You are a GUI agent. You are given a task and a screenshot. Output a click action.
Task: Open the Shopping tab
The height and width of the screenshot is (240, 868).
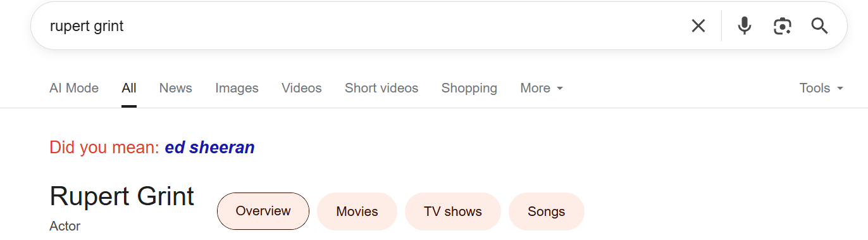[469, 88]
